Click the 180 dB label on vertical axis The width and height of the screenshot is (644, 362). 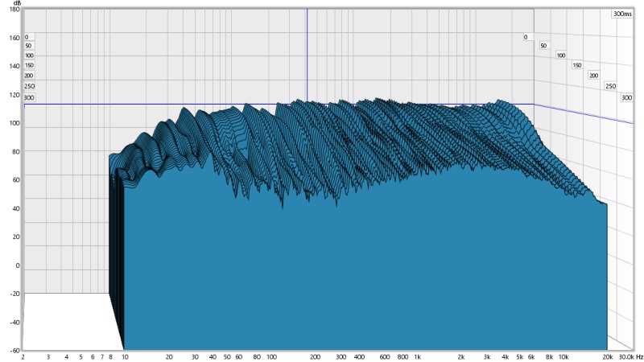pyautogui.click(x=14, y=10)
